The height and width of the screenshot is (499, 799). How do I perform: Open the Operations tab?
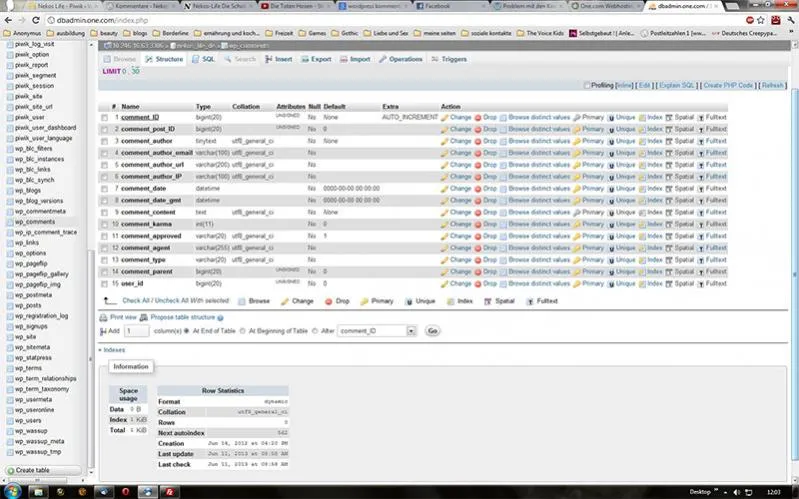[401, 60]
